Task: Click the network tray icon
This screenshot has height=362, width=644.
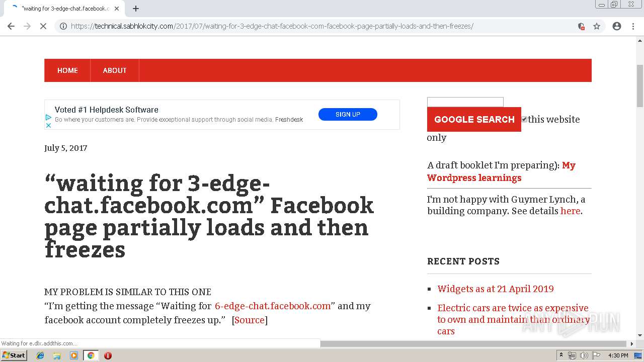Action: coord(572,355)
